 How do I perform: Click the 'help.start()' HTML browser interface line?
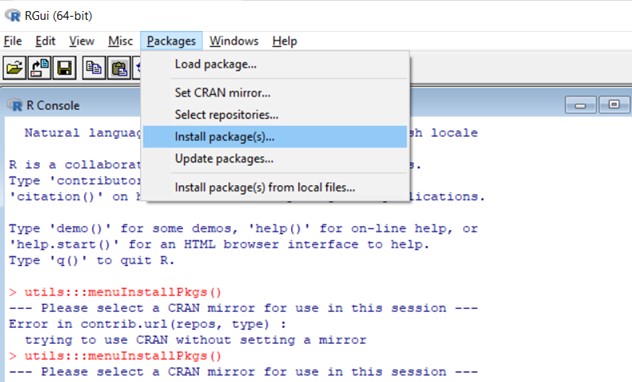click(219, 245)
